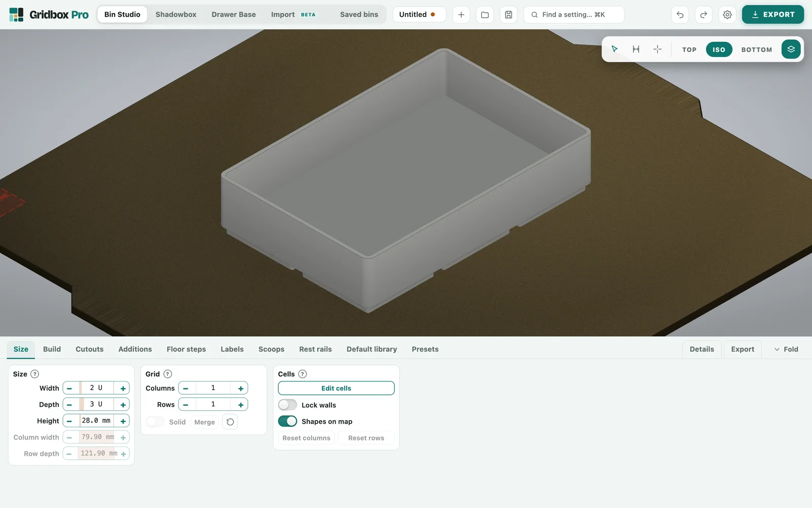Click the Width value field 2 U
Screen dimensions: 812x508
96,388
